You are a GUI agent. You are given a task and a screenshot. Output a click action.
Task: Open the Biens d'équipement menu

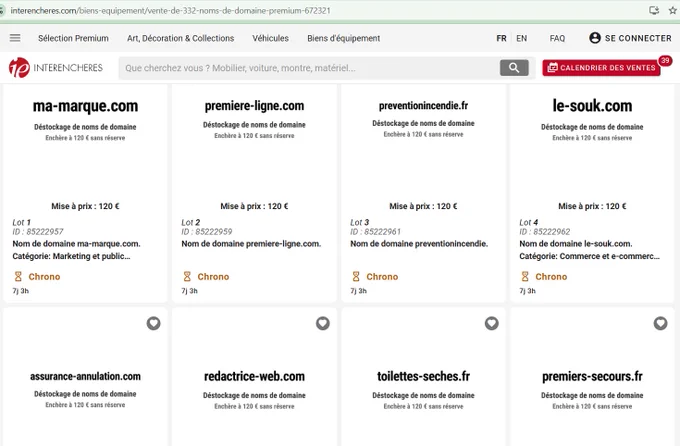pos(343,38)
